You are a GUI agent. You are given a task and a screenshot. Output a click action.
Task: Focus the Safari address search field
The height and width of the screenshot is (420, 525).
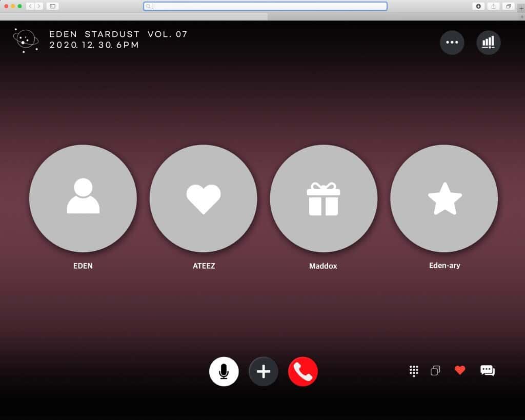tap(265, 6)
